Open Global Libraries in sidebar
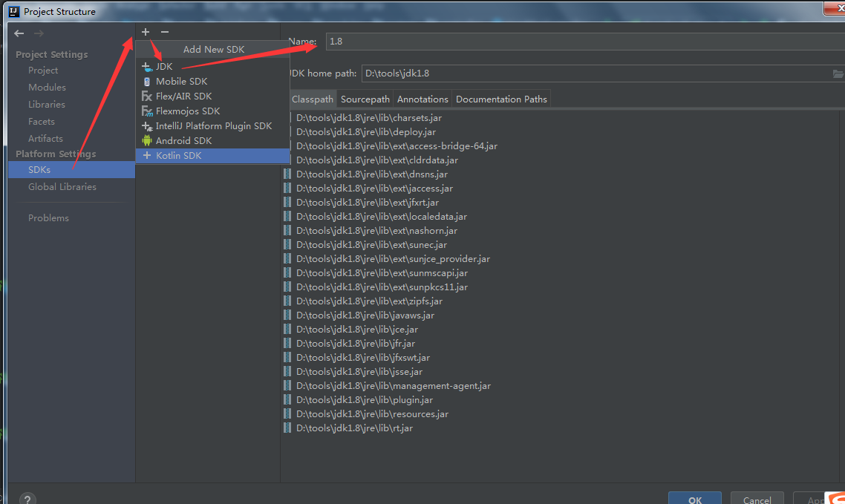 pos(62,187)
